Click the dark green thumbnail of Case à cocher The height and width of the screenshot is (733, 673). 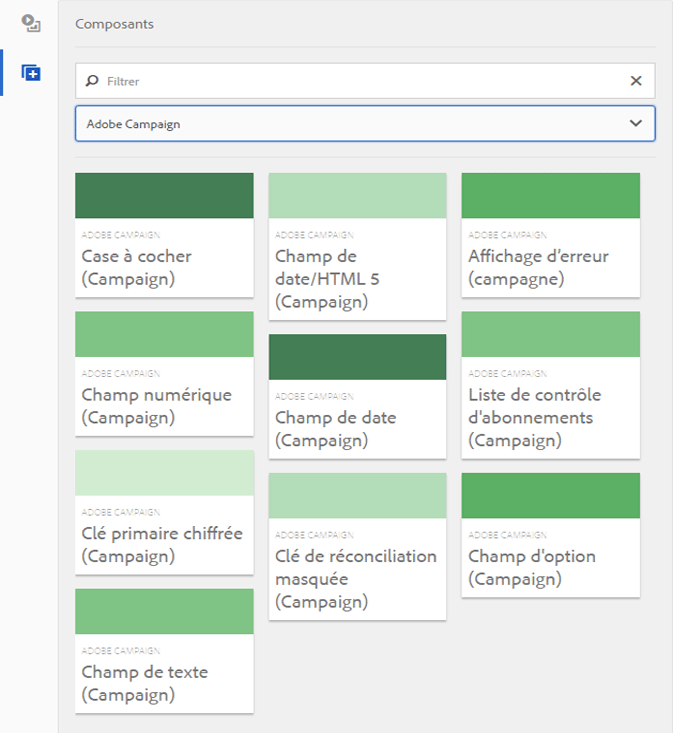click(164, 195)
